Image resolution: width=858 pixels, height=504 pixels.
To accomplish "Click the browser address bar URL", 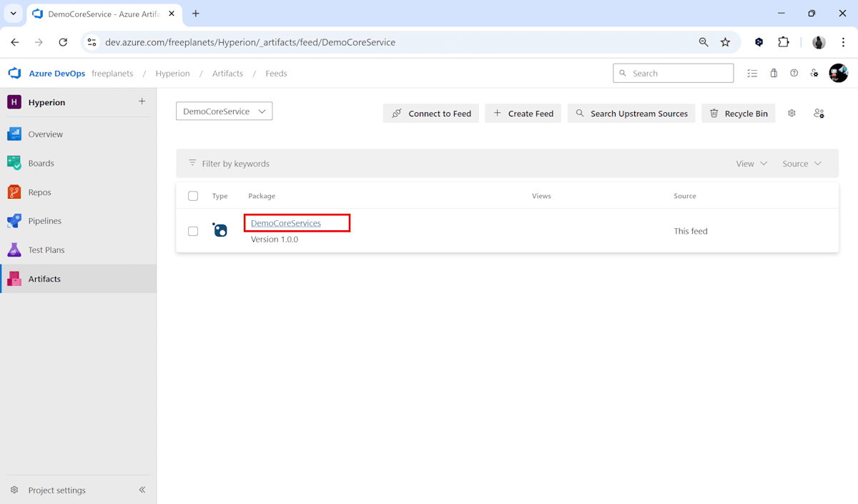I will pos(250,42).
